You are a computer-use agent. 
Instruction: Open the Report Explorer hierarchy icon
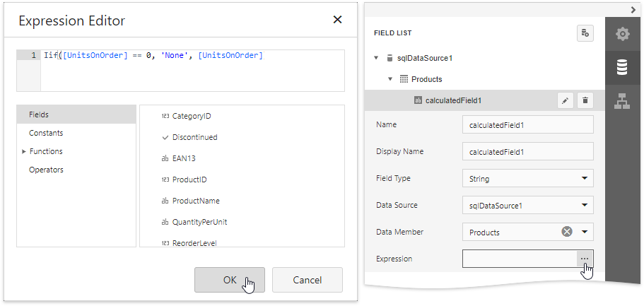[622, 101]
